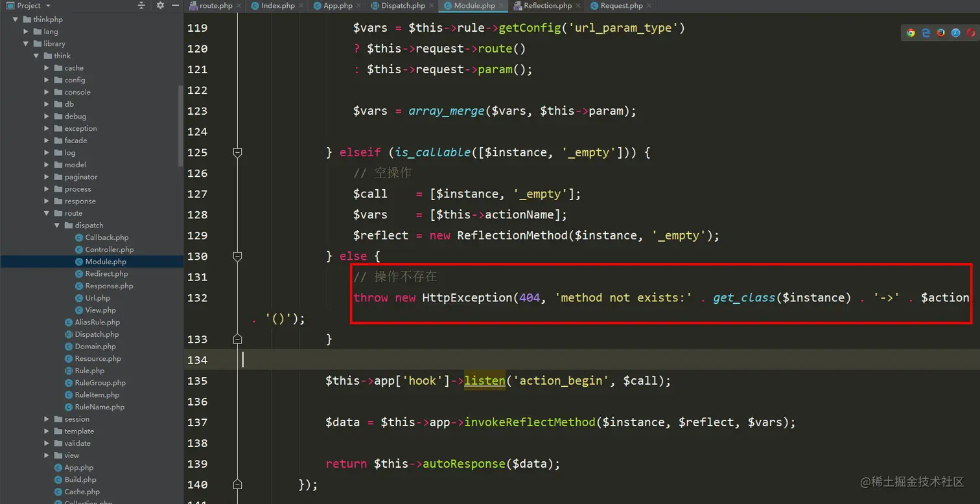Screen dimensions: 980x504
Task: Close the App.php tab
Action: (x=358, y=6)
